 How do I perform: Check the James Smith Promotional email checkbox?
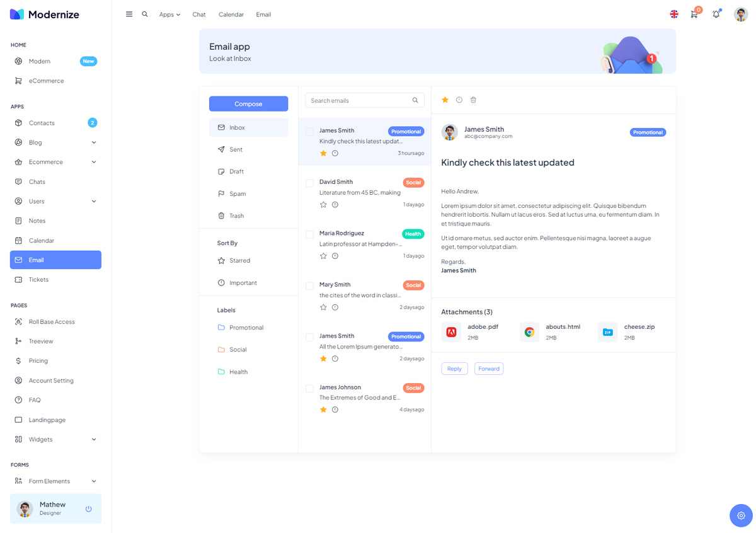(x=309, y=132)
